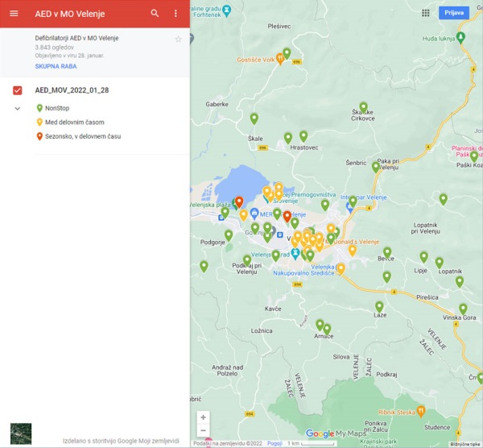The image size is (483, 448).
Task: Collapse the layer legend chevron
Action: point(18,108)
